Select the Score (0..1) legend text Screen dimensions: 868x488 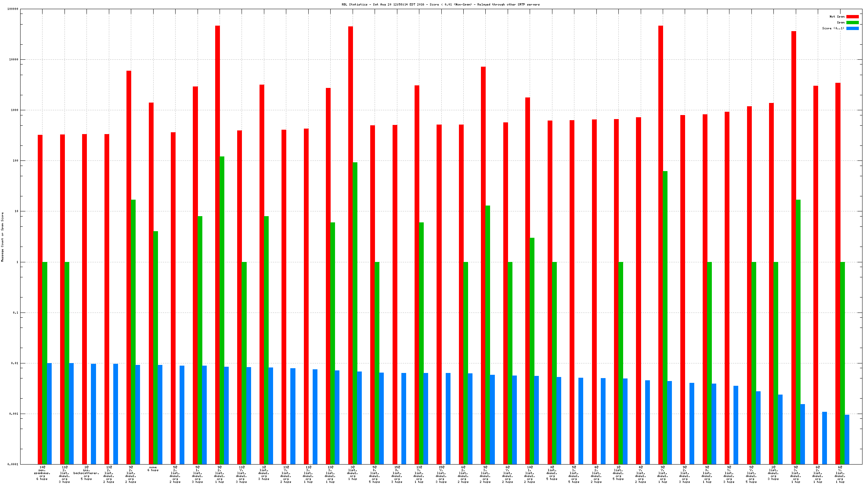pyautogui.click(x=833, y=28)
